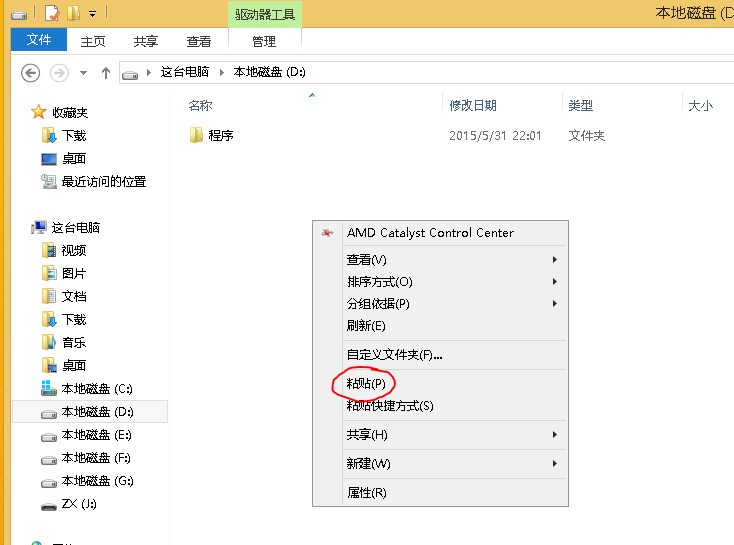Expand chevron before 这台电脑 in address bar
The image size is (734, 545).
[149, 73]
